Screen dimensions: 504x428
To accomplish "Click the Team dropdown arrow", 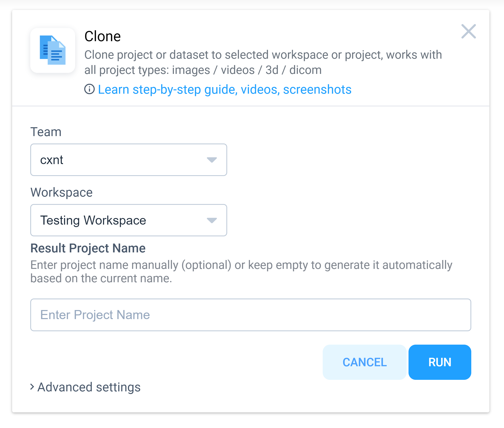I will click(212, 160).
